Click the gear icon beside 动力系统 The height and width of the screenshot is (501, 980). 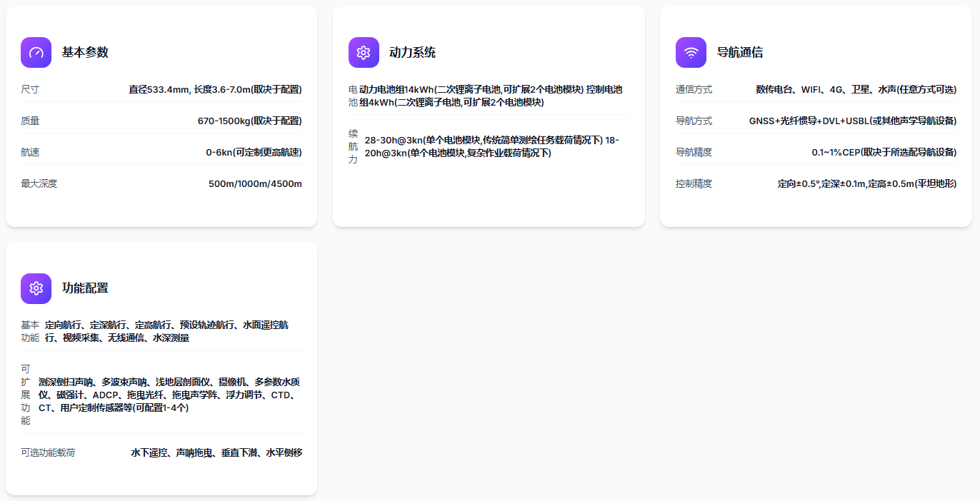click(x=364, y=52)
